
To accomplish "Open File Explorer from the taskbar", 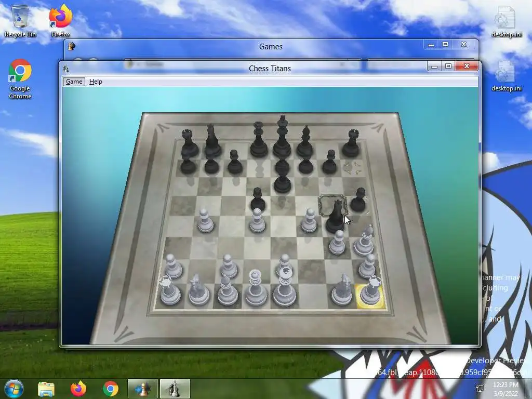I will click(x=46, y=389).
